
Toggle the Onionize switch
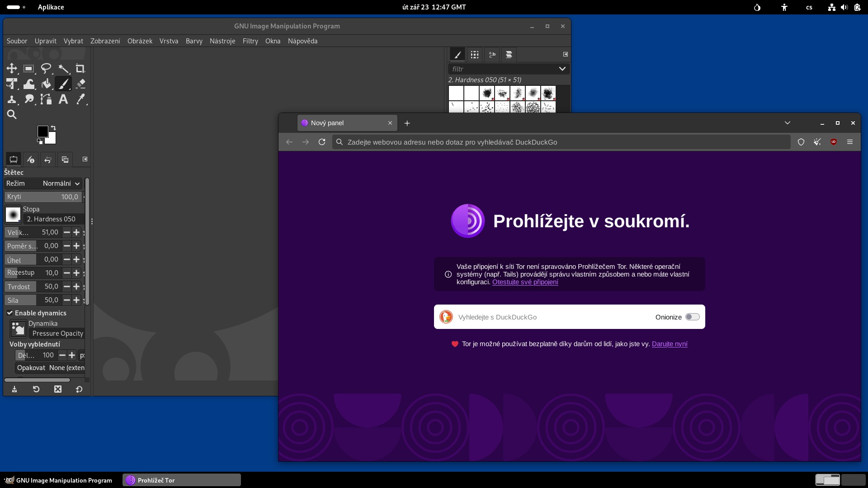coord(692,317)
